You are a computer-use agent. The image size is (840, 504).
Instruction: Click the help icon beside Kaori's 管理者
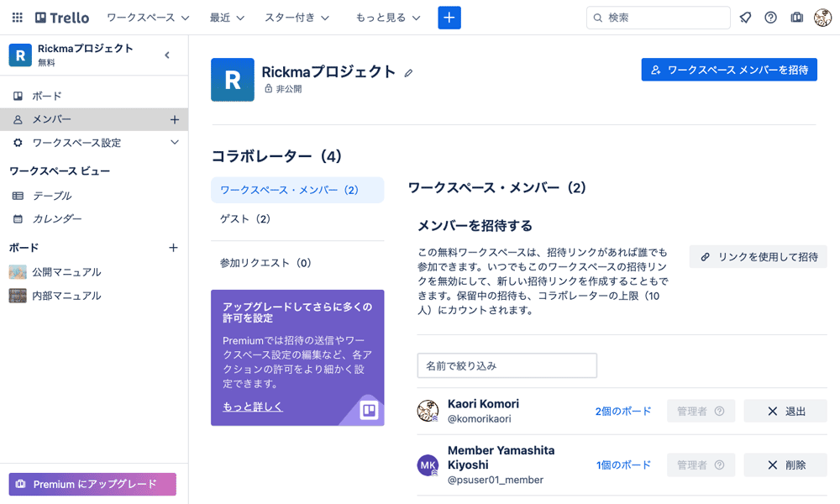(720, 411)
